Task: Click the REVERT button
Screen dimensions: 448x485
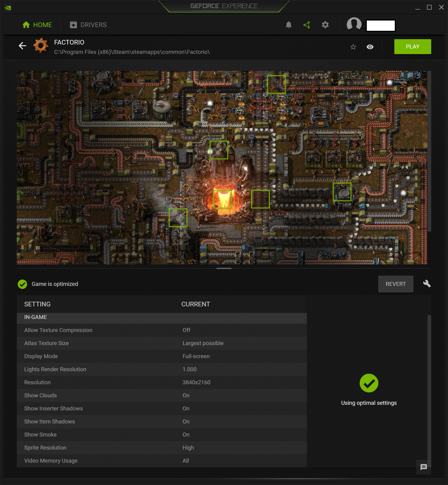Action: (x=395, y=284)
